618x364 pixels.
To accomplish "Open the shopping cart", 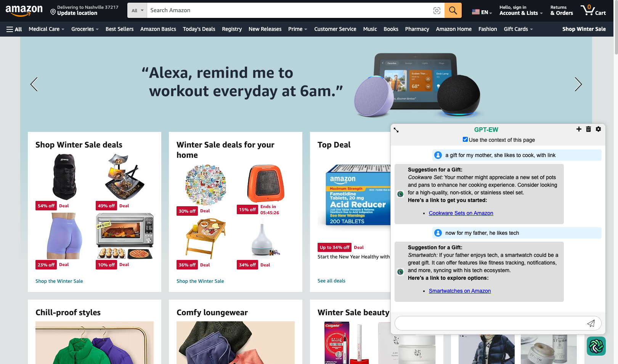I will point(593,10).
